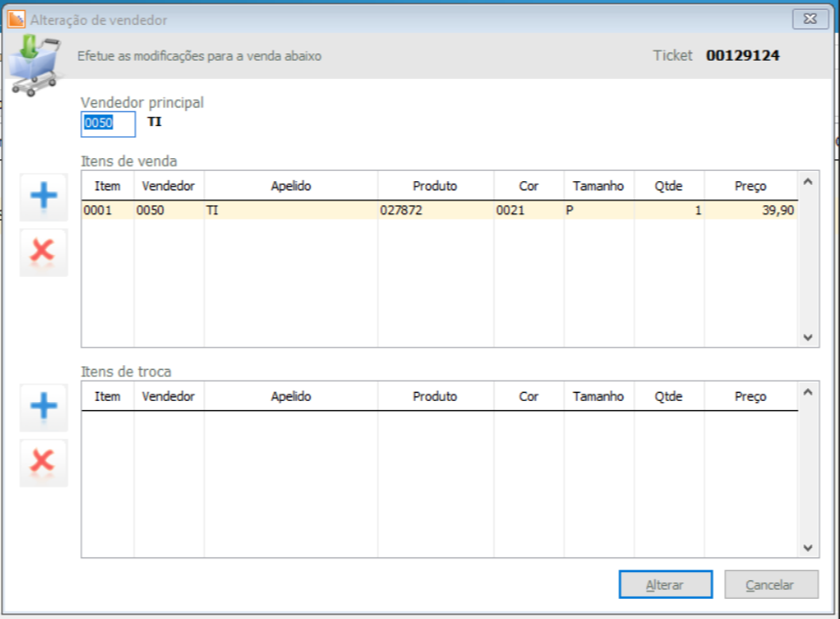Select Preço column header in Itens de troca

pyautogui.click(x=751, y=396)
